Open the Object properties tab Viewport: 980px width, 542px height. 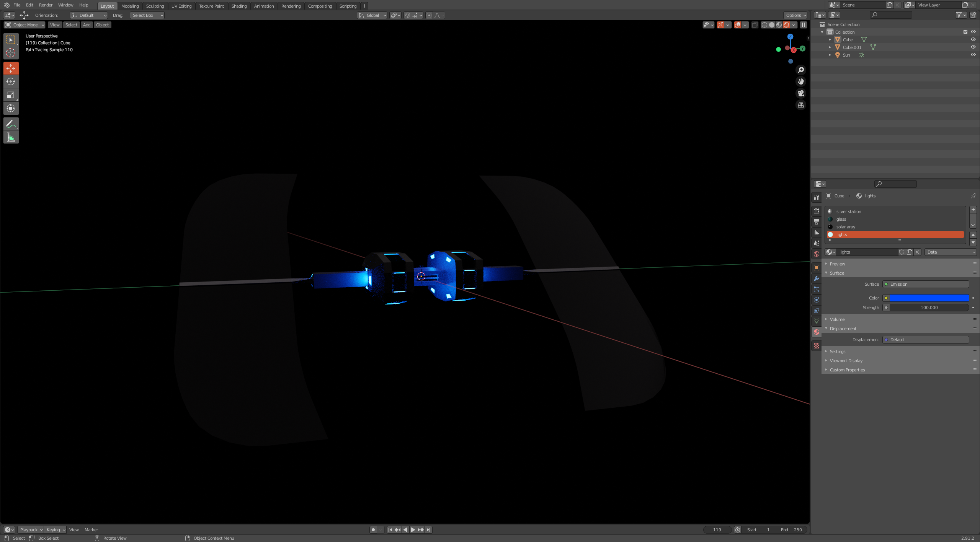click(816, 268)
